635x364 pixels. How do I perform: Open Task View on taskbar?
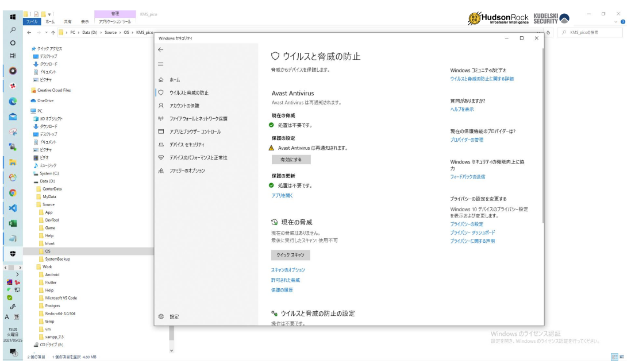point(13,56)
